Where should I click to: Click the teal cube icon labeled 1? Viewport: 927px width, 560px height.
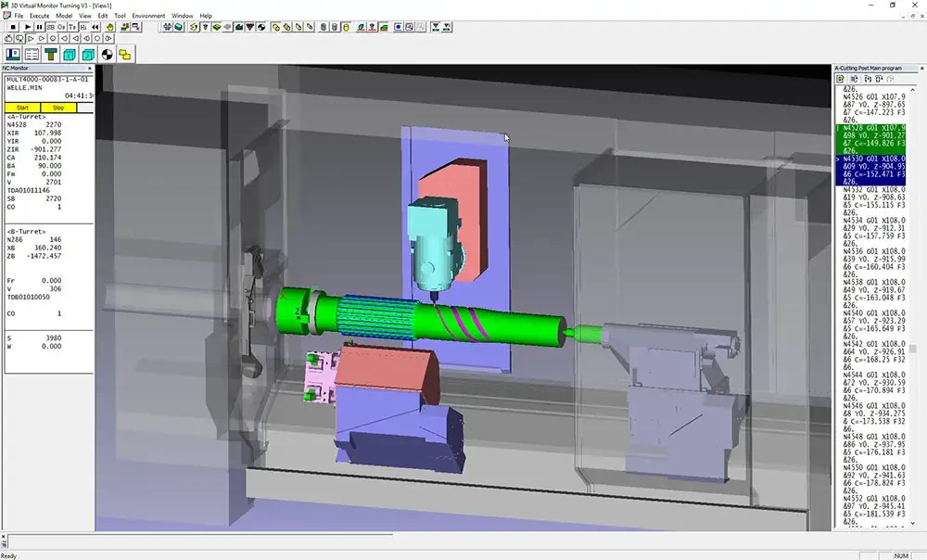pyautogui.click(x=70, y=55)
